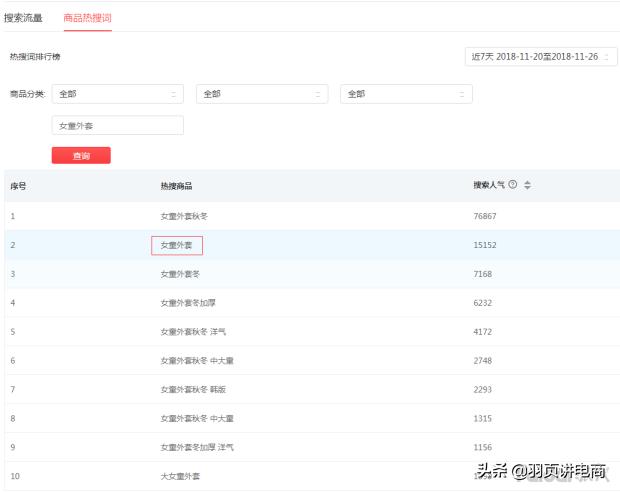Image resolution: width=620 pixels, height=493 pixels.
Task: Focus the 女童外套 keyword input field
Action: [117, 126]
